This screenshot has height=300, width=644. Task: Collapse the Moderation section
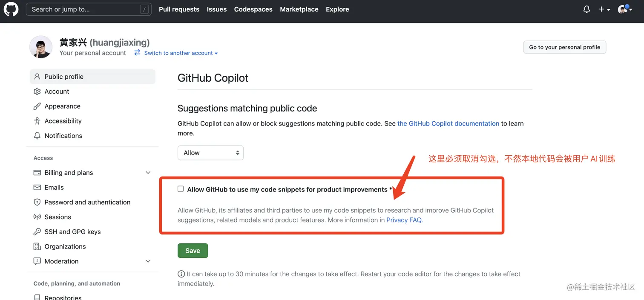(148, 261)
